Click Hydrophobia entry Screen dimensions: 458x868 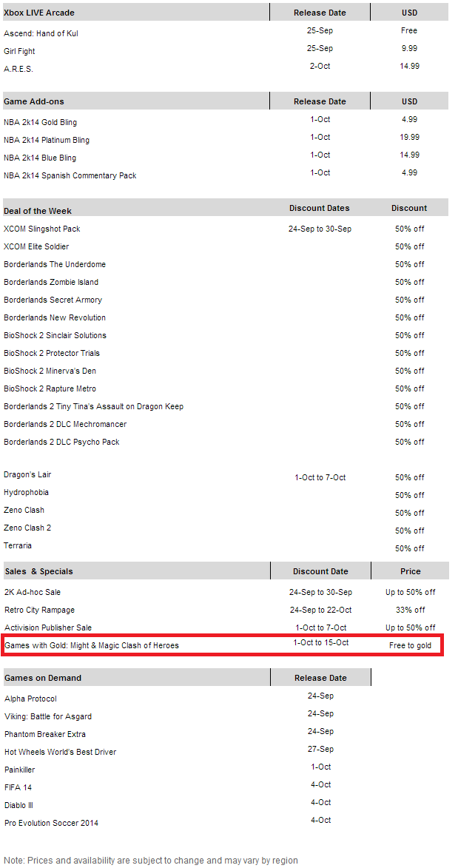(26, 492)
